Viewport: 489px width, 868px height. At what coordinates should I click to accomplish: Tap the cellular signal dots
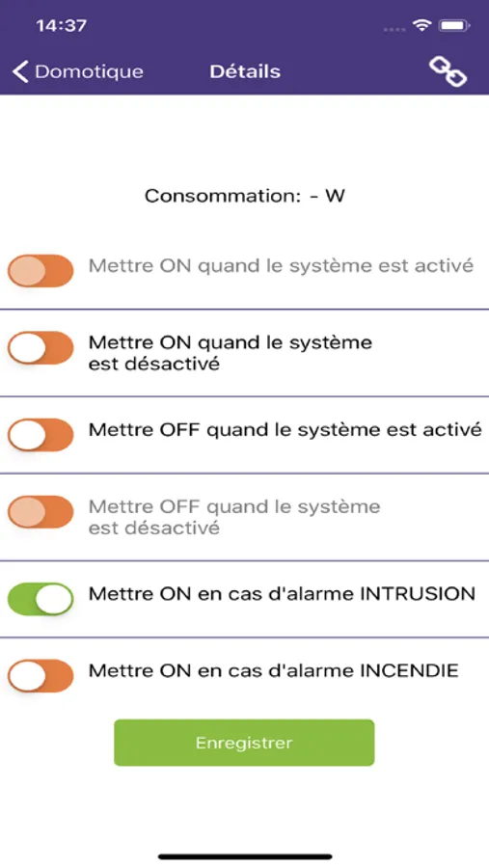[x=394, y=28]
